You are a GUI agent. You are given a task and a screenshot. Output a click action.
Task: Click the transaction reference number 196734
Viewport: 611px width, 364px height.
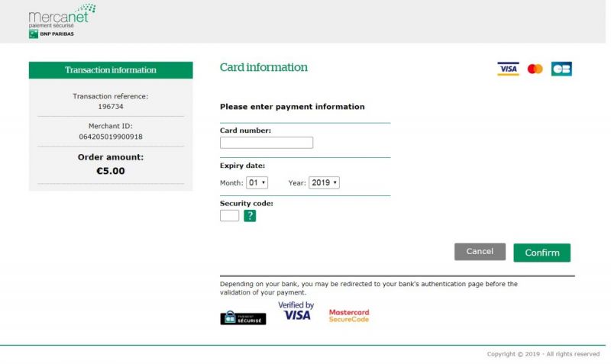point(111,107)
